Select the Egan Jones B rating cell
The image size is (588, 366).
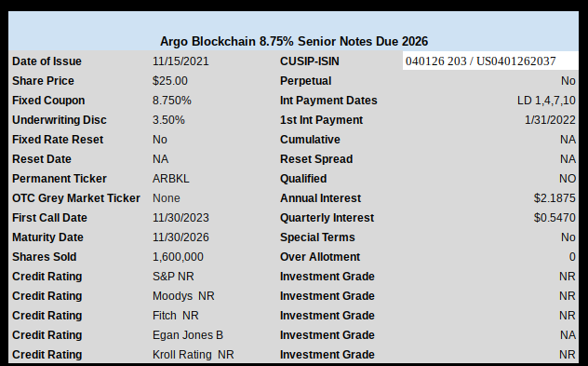(188, 335)
